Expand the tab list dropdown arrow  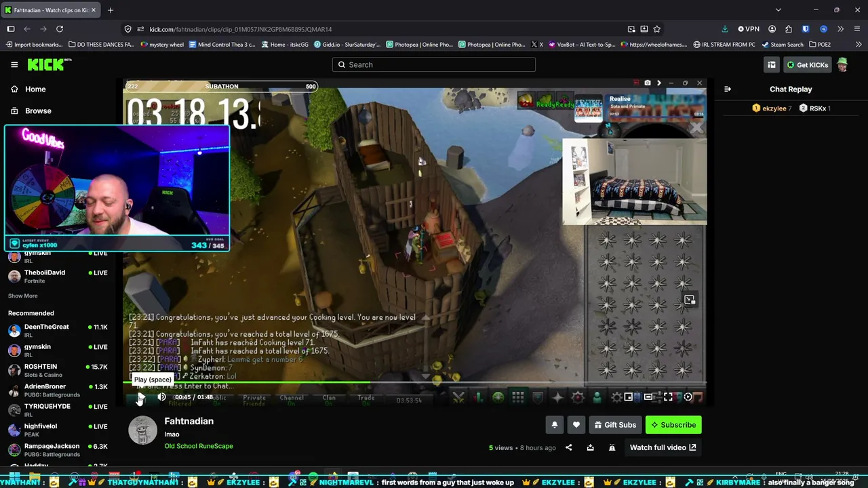[778, 10]
